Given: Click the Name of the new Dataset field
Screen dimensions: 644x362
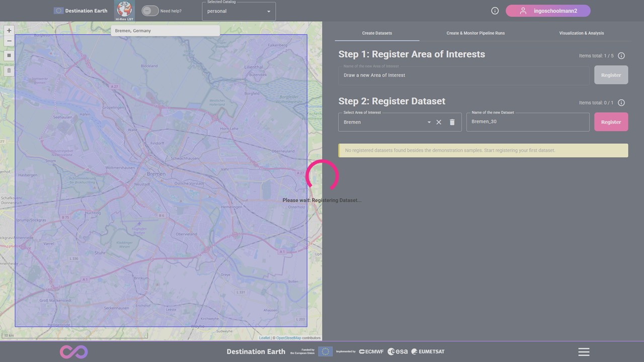Looking at the screenshot, I should [x=527, y=122].
